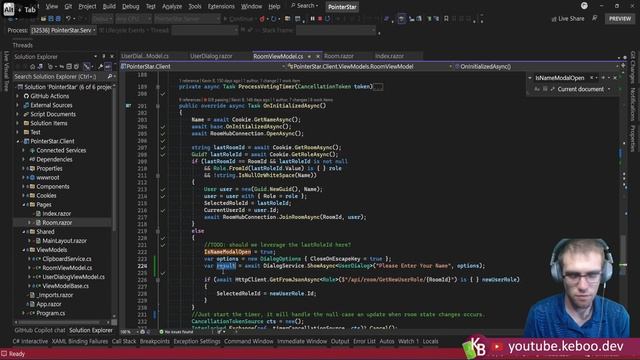Click the Search button in title bar
640x360 pixels.
(x=304, y=6)
